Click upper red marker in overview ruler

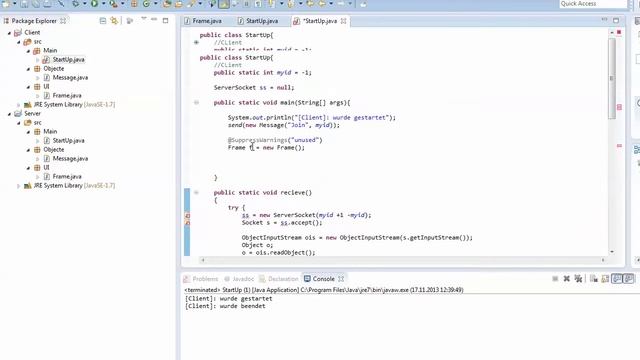point(619,107)
